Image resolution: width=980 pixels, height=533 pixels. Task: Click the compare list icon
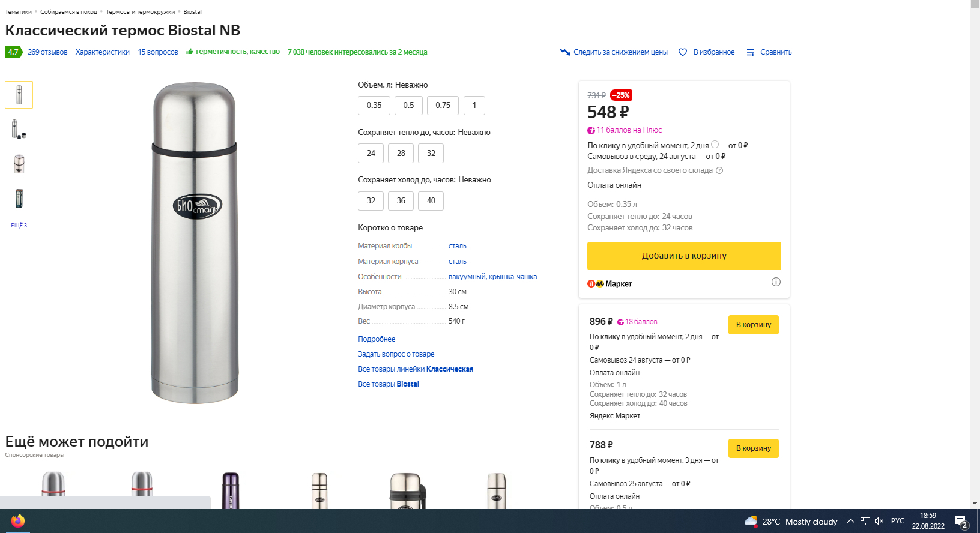tap(751, 52)
